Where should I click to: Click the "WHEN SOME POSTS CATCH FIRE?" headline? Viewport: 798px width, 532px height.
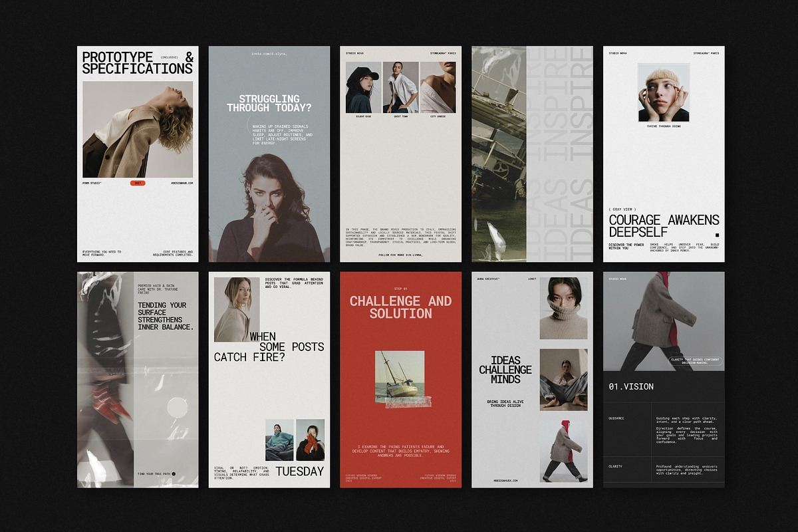pos(269,347)
